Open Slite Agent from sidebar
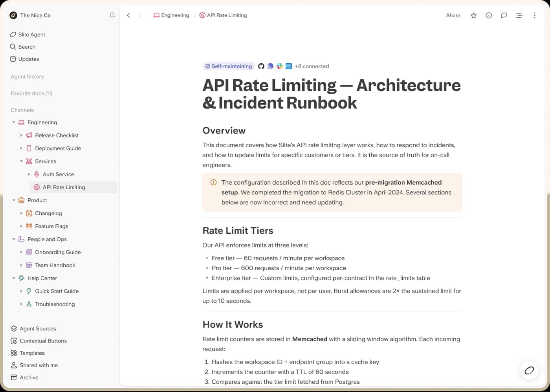Viewport: 550px width, 392px height. coord(27,34)
